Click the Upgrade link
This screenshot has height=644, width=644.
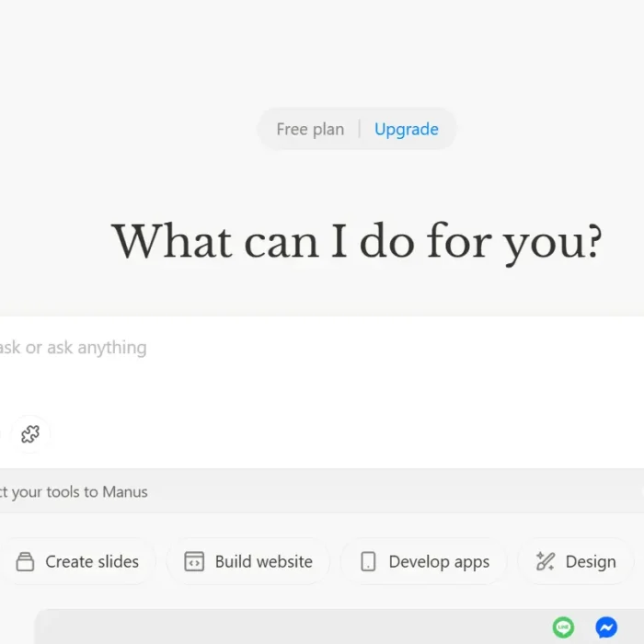coord(406,130)
